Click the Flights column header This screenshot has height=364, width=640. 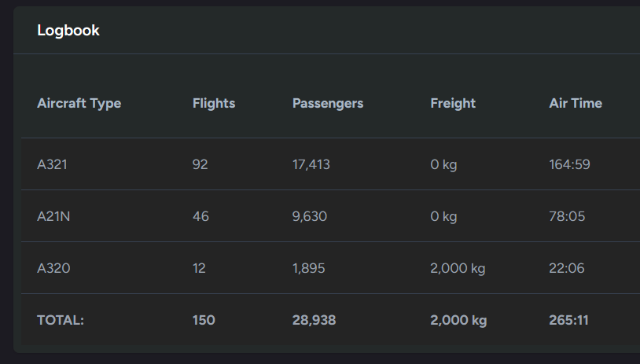point(214,104)
